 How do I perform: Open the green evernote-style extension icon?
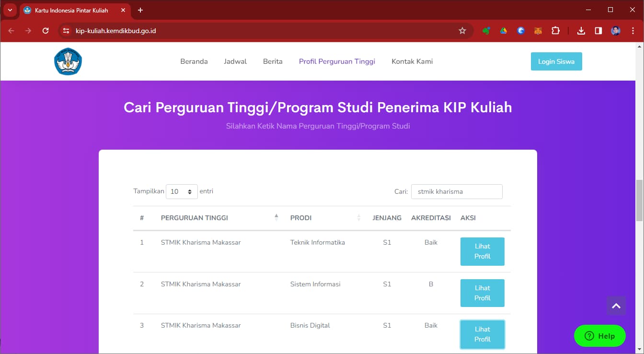click(x=486, y=31)
